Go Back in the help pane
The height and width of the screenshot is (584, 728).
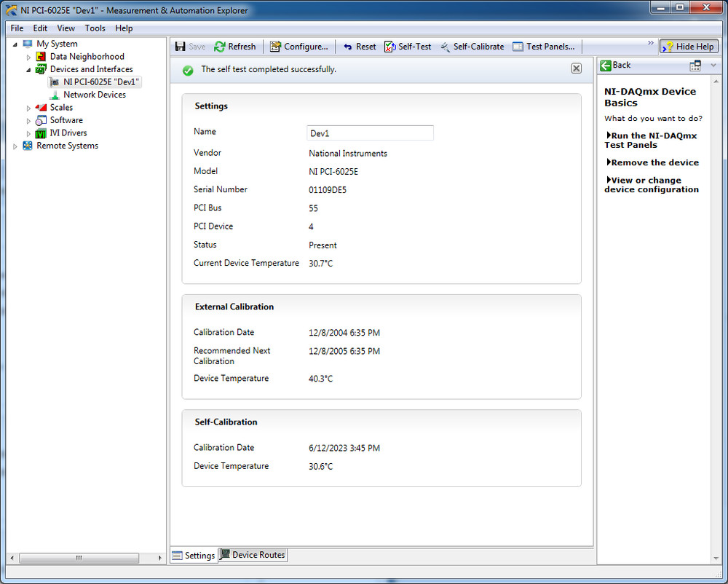[615, 65]
